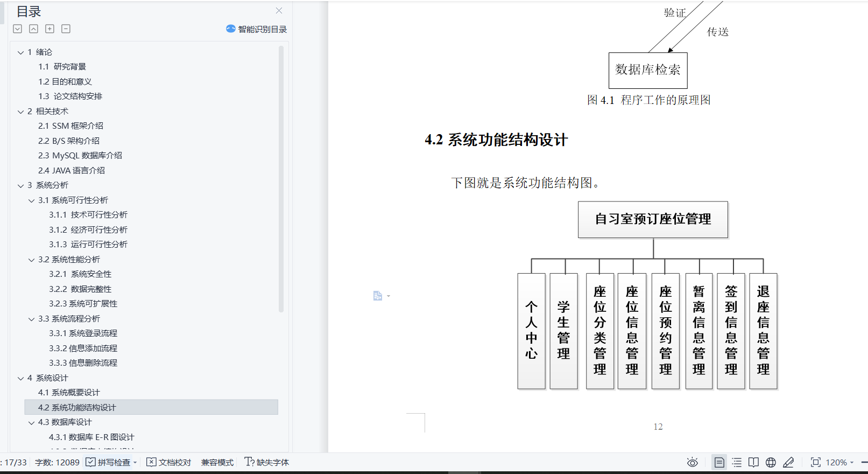Navigate to '3.2.1 系统安全性' entry
This screenshot has height=474, width=868.
[x=80, y=274]
